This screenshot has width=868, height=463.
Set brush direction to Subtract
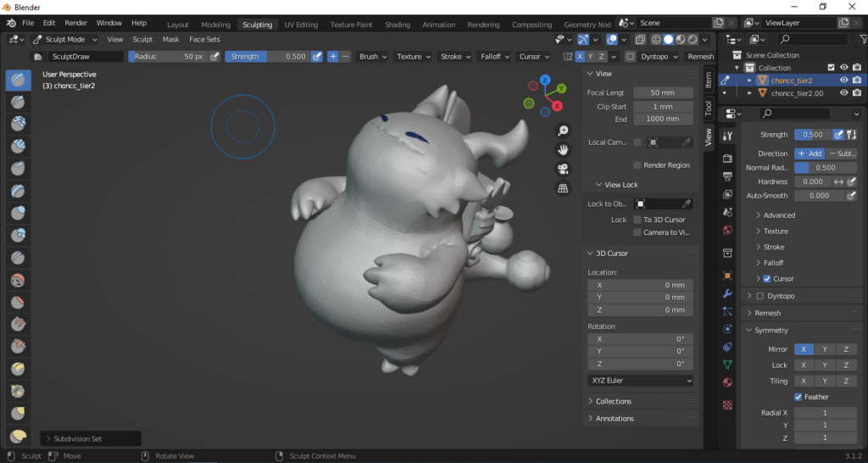[x=842, y=153]
